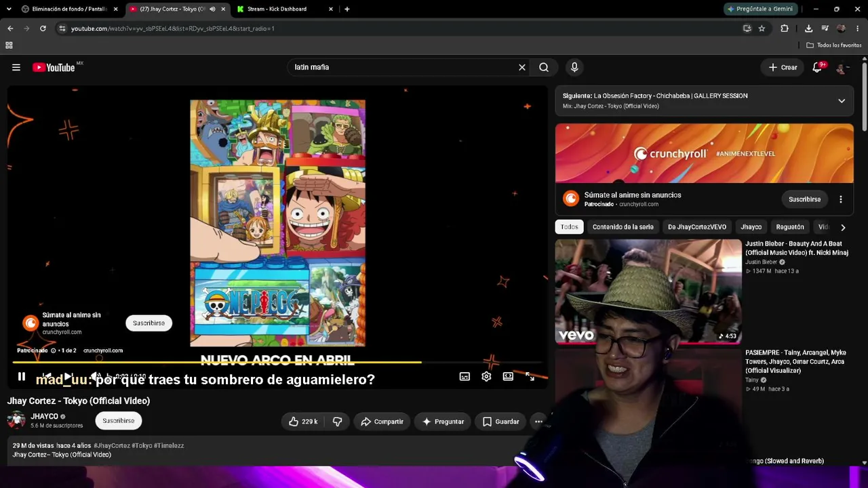Select the Jhayco filter chip
Viewport: 868px width, 488px height.
tap(751, 227)
